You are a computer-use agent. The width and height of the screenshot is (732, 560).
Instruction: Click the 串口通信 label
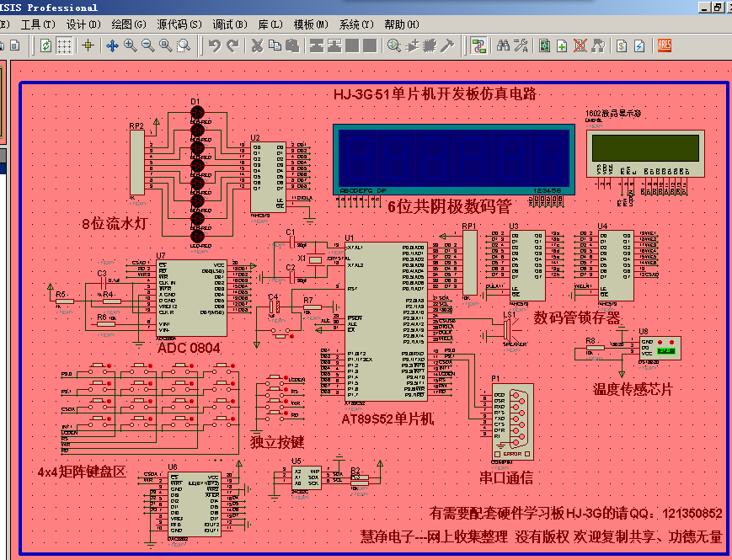pos(506,477)
